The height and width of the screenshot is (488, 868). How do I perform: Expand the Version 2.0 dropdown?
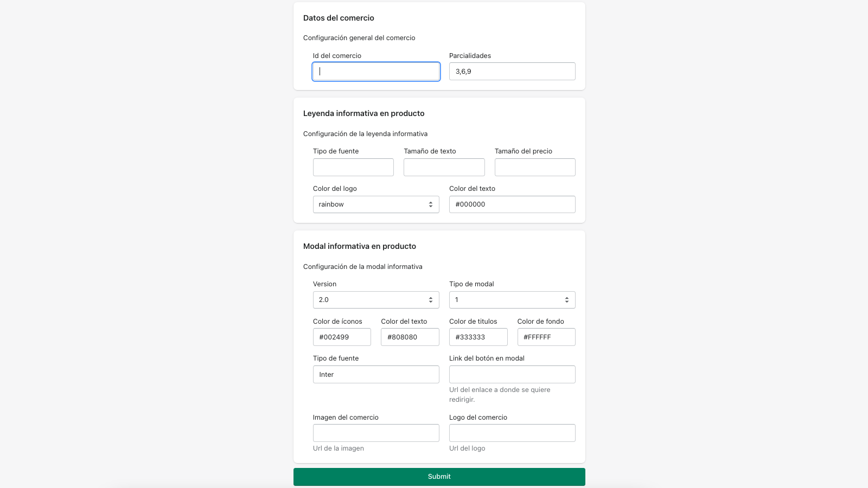[x=376, y=300]
